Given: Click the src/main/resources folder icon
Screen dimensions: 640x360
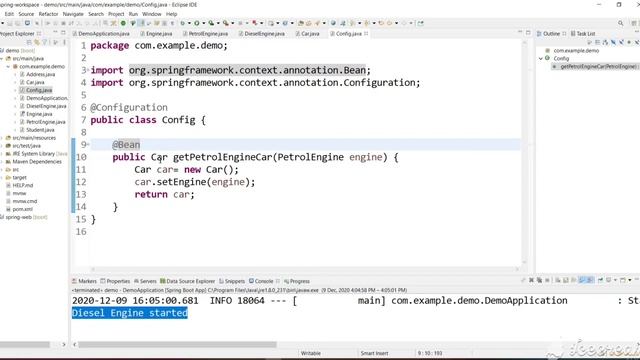Looking at the screenshot, I should coord(8,138).
